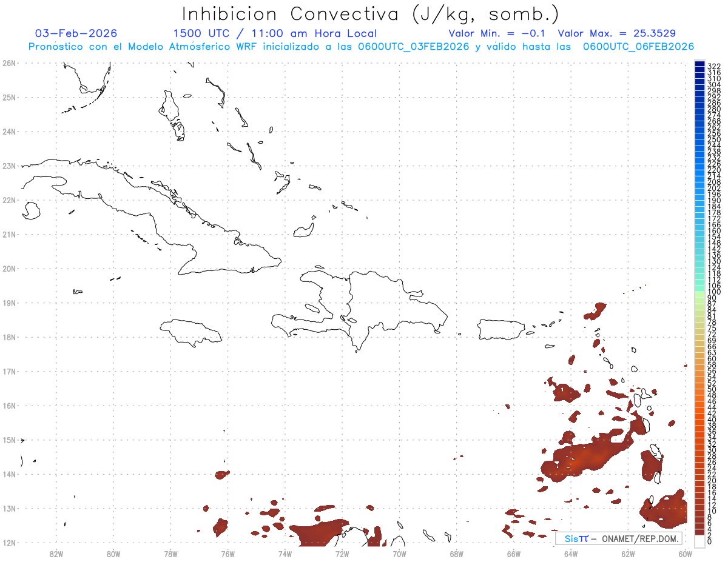Click the shaded patch near 19N 63W

tap(596, 311)
